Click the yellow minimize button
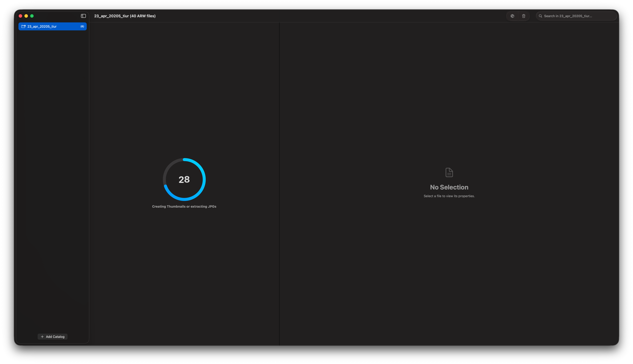 coord(26,16)
